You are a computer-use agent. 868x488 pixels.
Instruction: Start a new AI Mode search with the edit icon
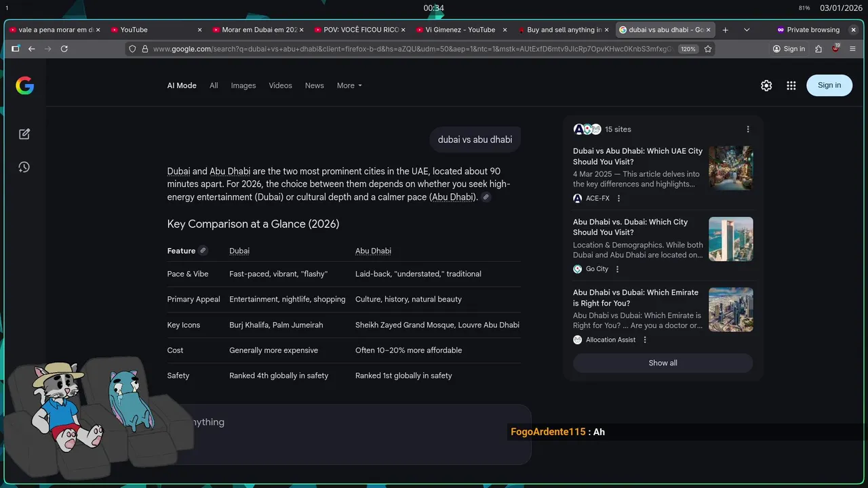pos(24,134)
